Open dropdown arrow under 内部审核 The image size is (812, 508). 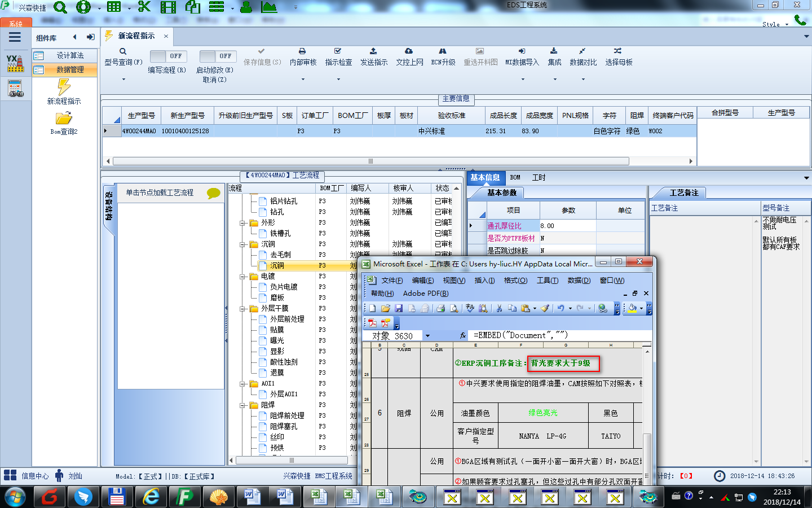point(303,79)
